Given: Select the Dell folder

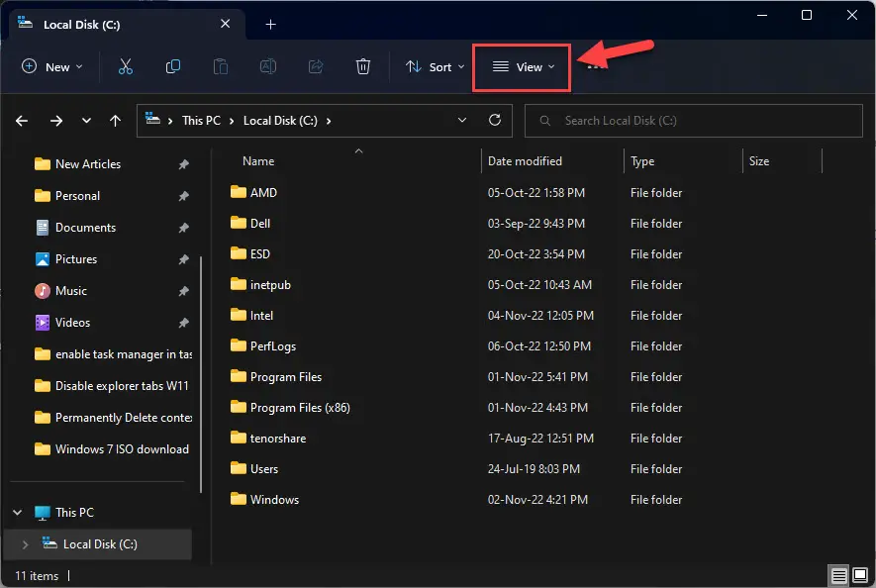Looking at the screenshot, I should tap(249, 223).
